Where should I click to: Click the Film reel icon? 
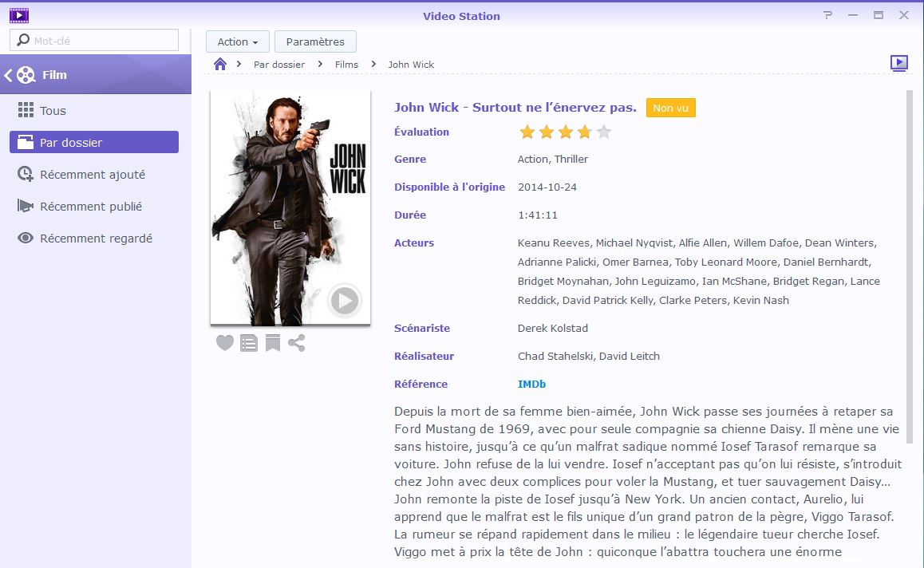click(x=26, y=75)
